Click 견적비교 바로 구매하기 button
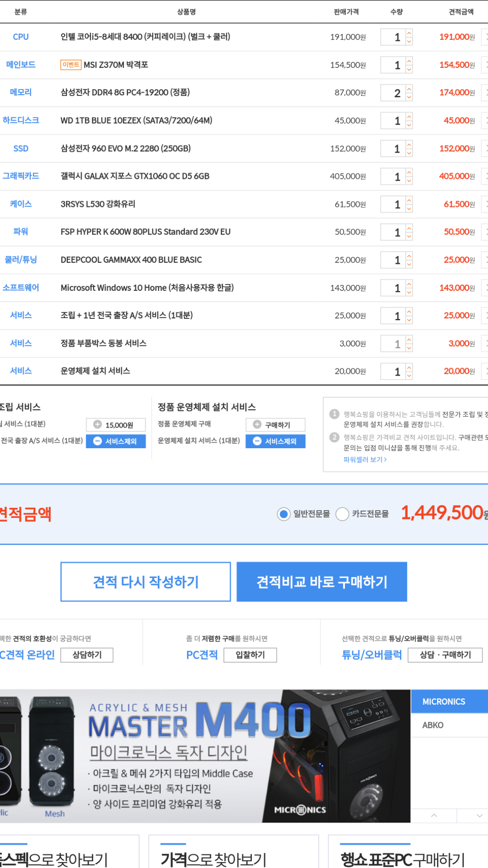 tap(322, 582)
